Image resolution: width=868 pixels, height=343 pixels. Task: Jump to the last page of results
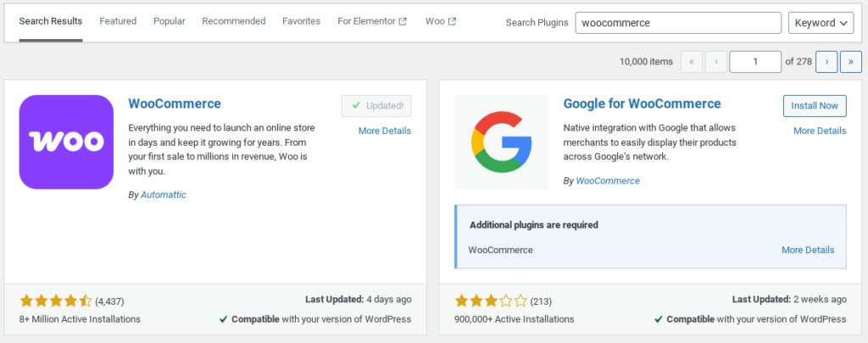tap(851, 62)
